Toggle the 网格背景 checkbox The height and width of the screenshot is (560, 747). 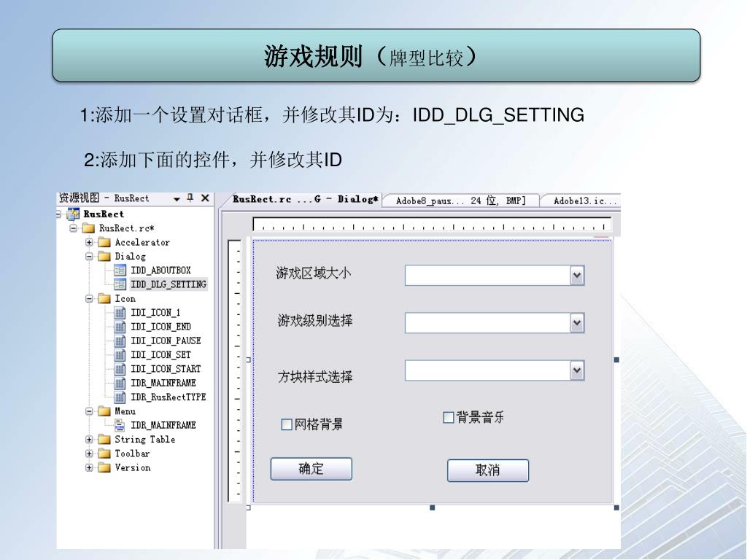[287, 424]
